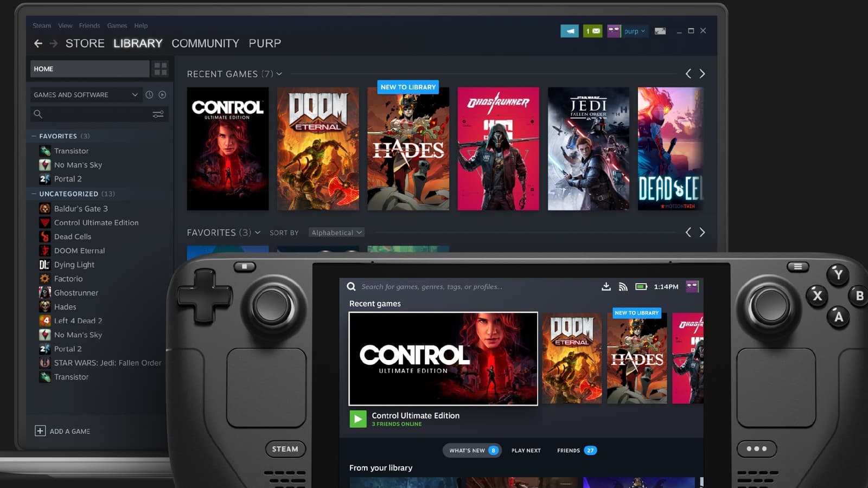Click the Dying Light icon in the list

point(45,265)
